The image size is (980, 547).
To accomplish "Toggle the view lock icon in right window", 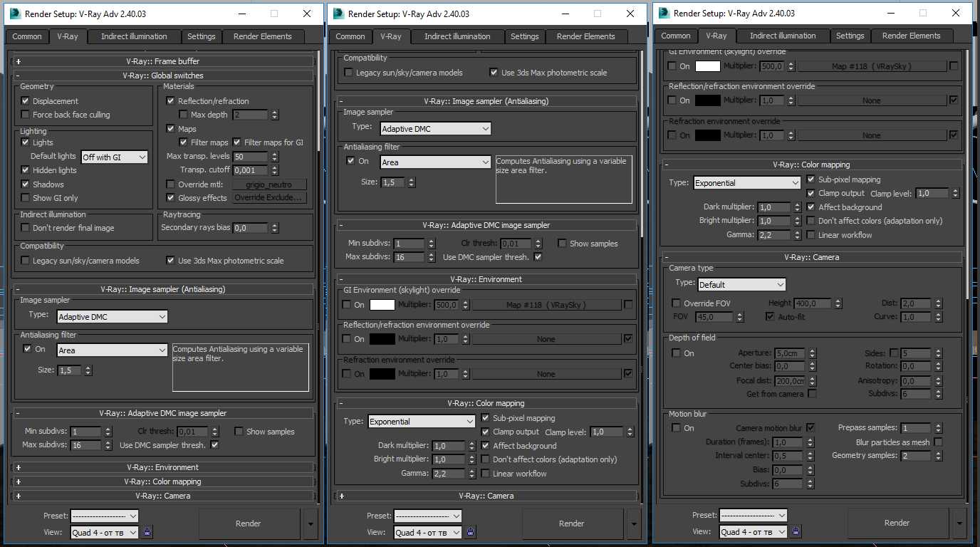I will tap(796, 531).
